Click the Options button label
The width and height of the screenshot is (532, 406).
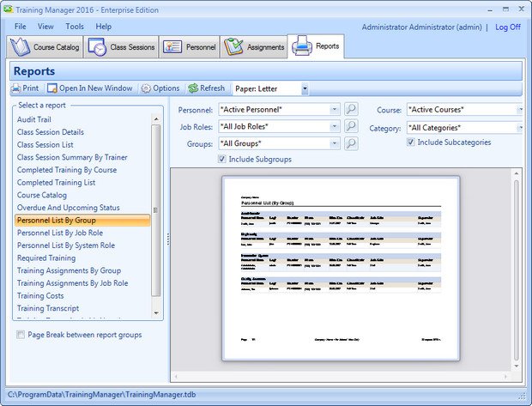point(166,88)
